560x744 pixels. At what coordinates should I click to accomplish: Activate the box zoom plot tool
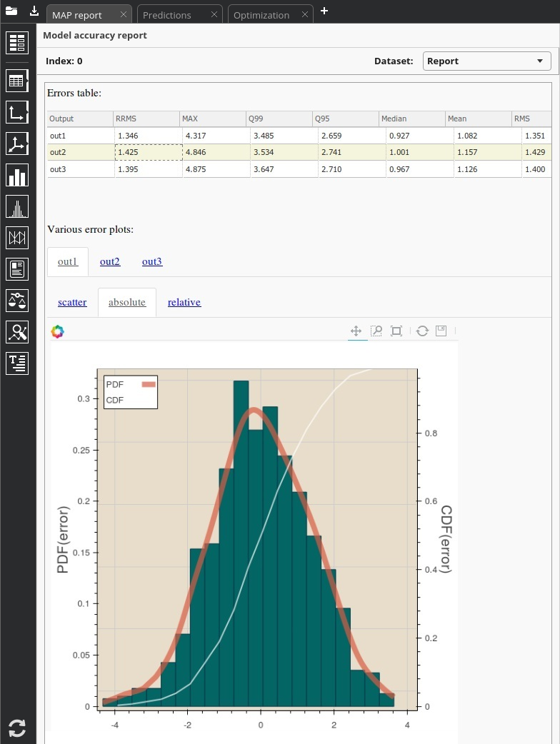pos(376,331)
